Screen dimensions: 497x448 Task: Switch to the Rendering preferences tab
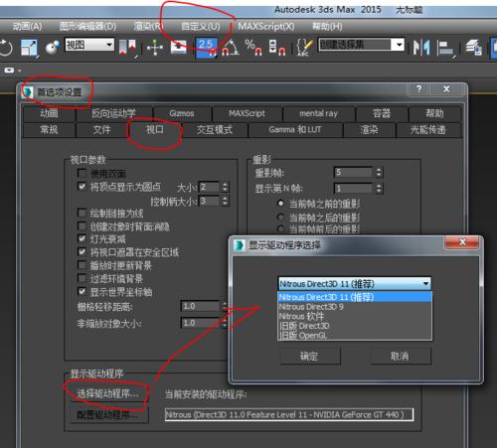click(x=369, y=130)
